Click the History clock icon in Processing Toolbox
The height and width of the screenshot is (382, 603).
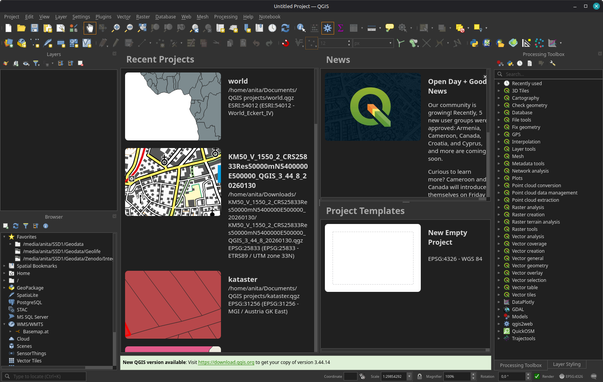point(520,63)
